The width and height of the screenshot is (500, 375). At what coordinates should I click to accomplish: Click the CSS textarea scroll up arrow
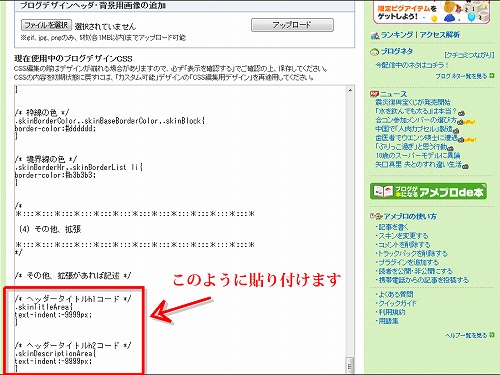350,90
